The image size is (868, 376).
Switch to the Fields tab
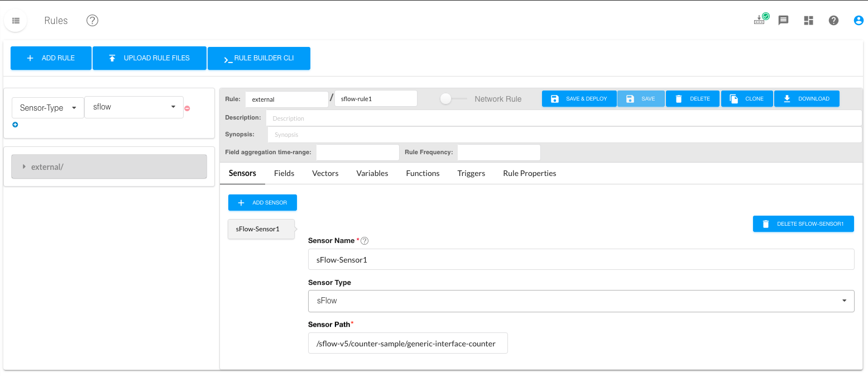pyautogui.click(x=284, y=173)
